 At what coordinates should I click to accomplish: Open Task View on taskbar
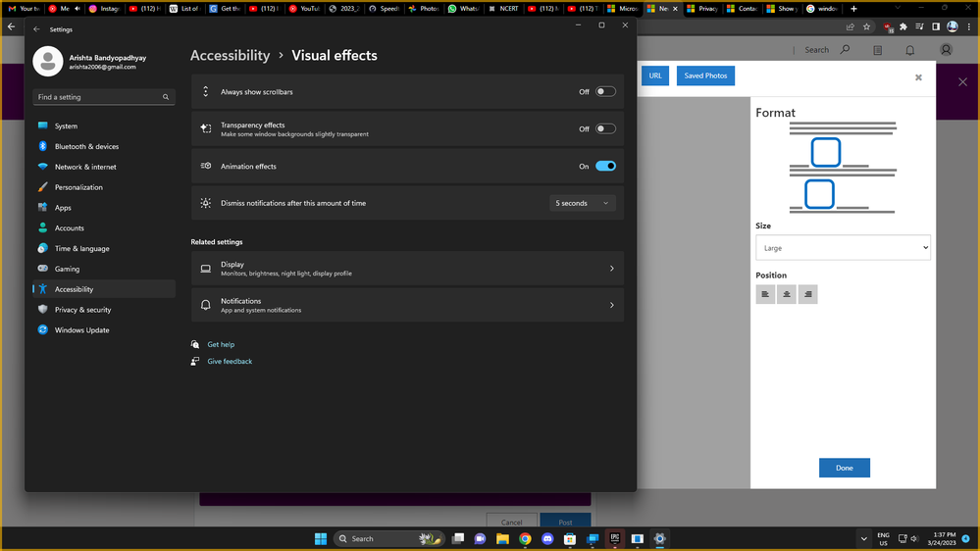point(458,538)
